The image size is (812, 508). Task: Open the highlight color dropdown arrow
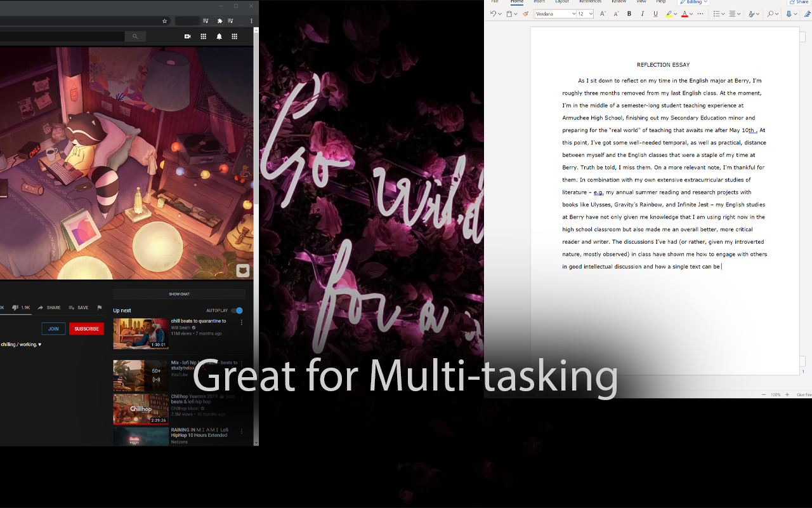pos(676,14)
